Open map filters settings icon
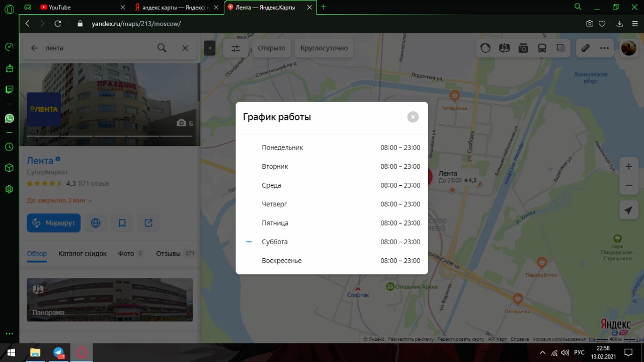 [236, 48]
